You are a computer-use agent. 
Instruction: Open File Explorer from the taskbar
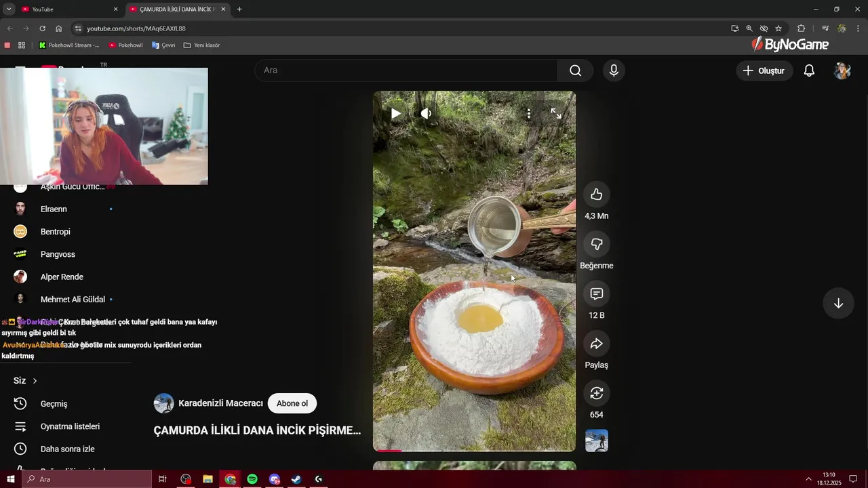(208, 479)
